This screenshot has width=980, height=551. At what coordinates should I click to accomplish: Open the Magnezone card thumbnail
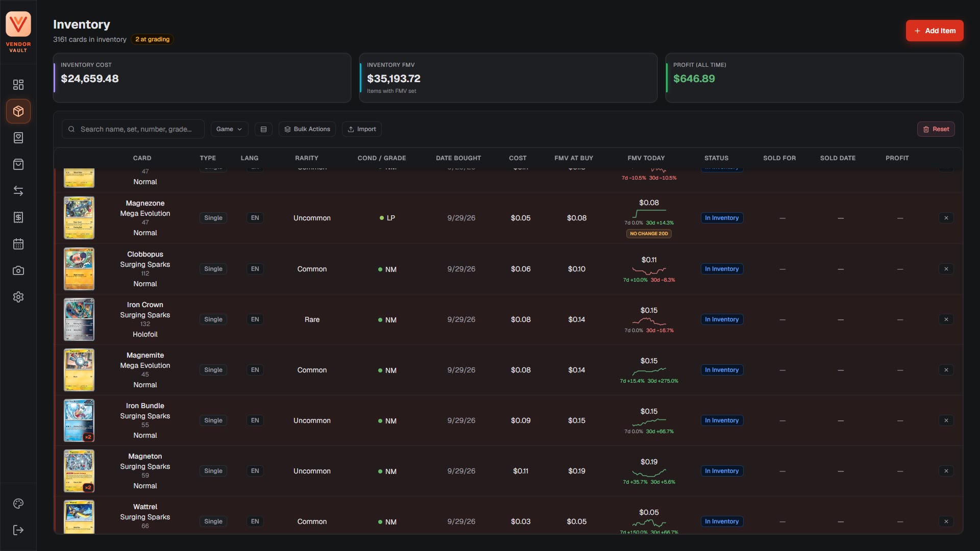coord(79,218)
